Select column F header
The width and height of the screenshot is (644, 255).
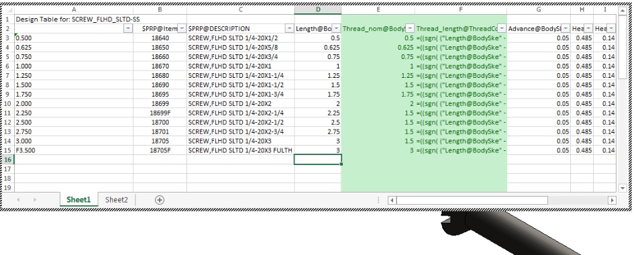(461, 9)
